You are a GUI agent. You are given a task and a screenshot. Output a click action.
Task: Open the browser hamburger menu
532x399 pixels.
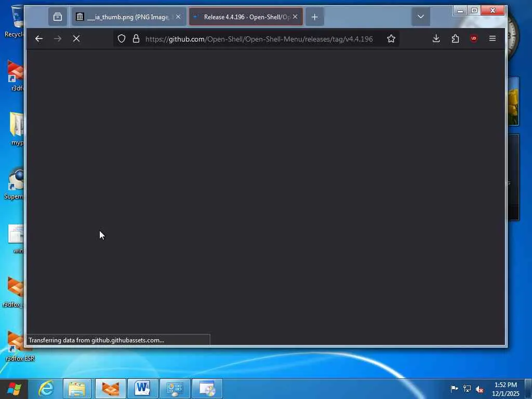[x=493, y=38]
